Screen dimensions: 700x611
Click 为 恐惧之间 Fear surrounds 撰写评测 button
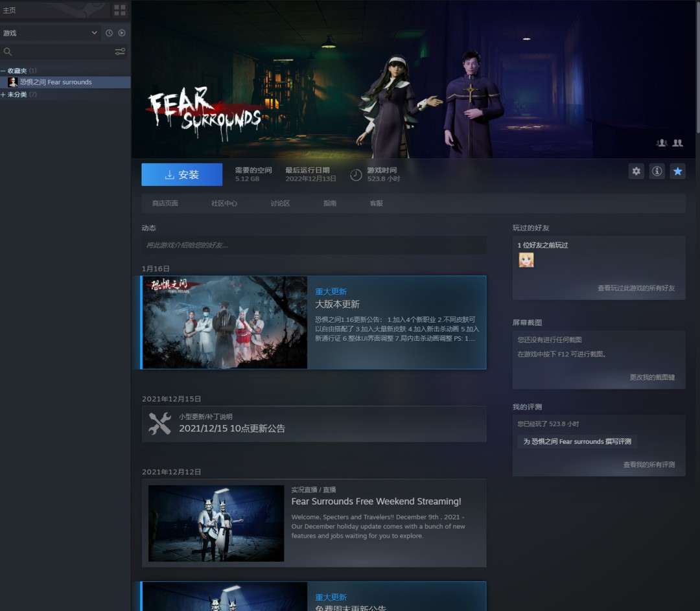(577, 441)
